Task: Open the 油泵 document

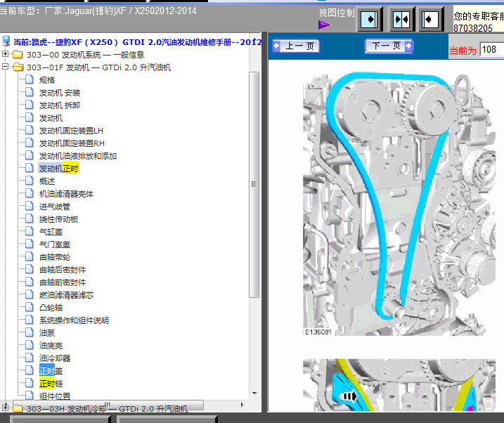Action: pos(47,333)
